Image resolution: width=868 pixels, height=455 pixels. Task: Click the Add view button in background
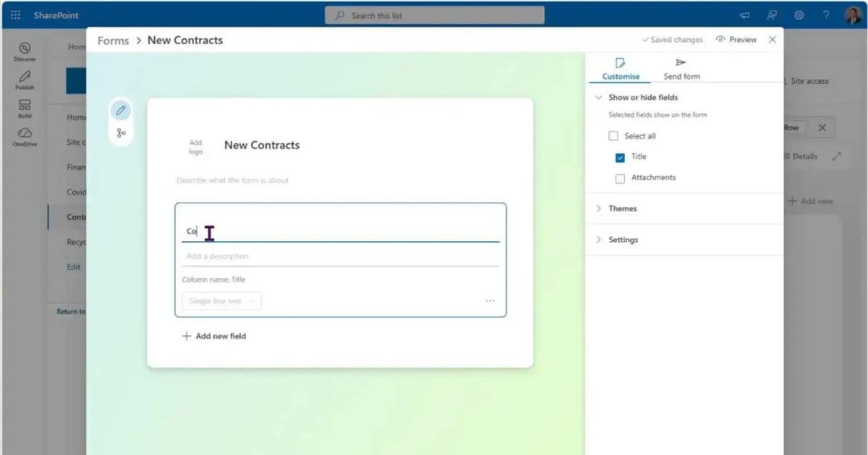[x=811, y=201]
